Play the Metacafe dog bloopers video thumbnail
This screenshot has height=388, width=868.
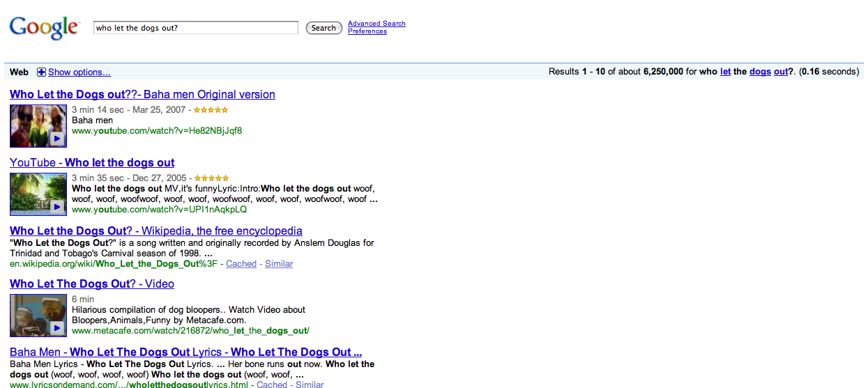[38, 316]
